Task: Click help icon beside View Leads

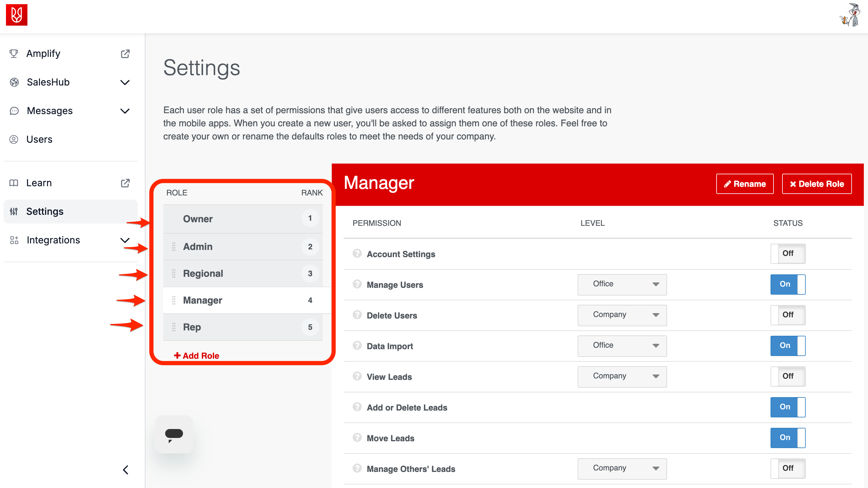Action: [x=357, y=376]
